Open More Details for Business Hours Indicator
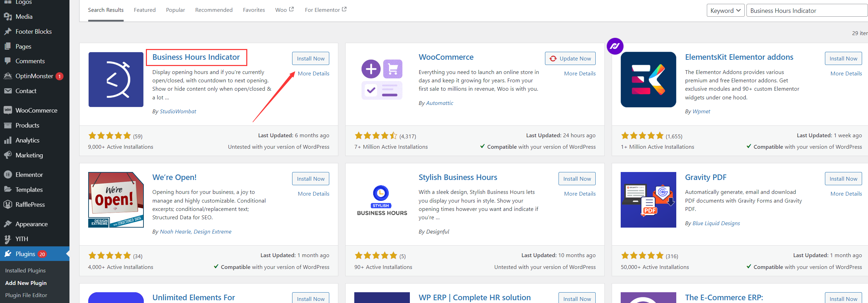Screen dimensions: 868x303 (x=314, y=74)
